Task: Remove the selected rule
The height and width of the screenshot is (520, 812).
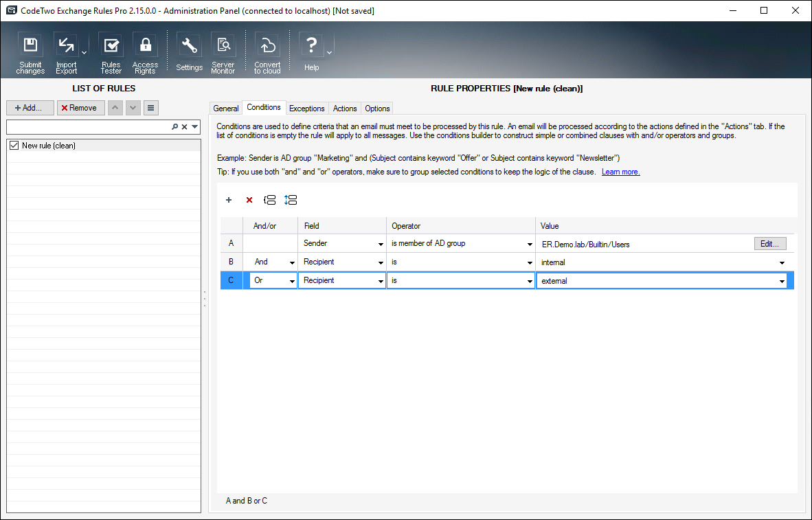Action: 81,108
